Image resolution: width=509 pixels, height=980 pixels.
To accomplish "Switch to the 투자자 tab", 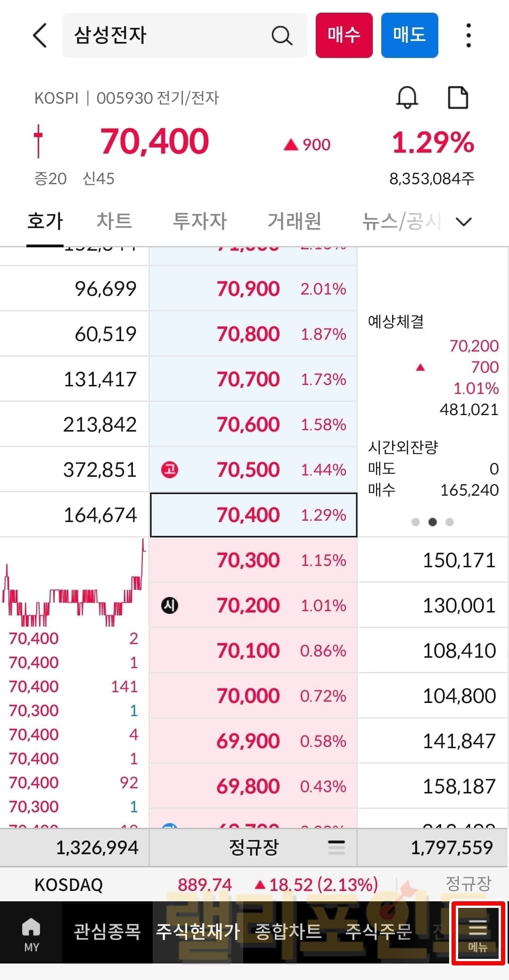I will click(200, 221).
